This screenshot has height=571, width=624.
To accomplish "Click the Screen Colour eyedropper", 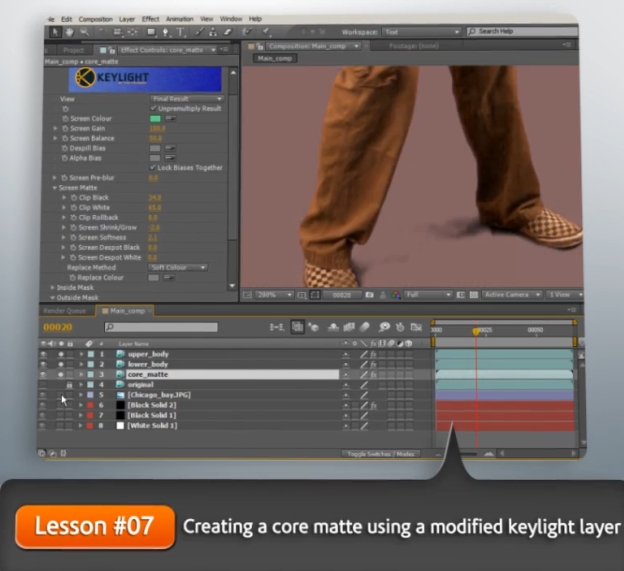I will (x=171, y=119).
